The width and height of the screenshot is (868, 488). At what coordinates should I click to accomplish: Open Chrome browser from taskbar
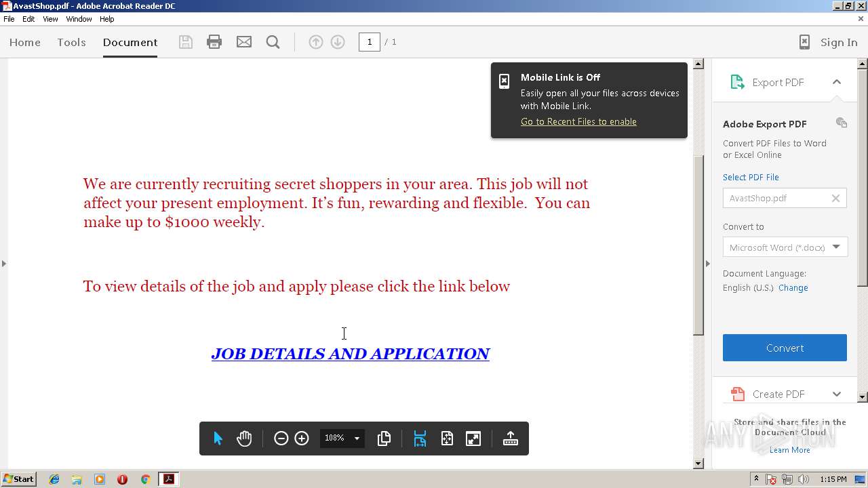145,479
